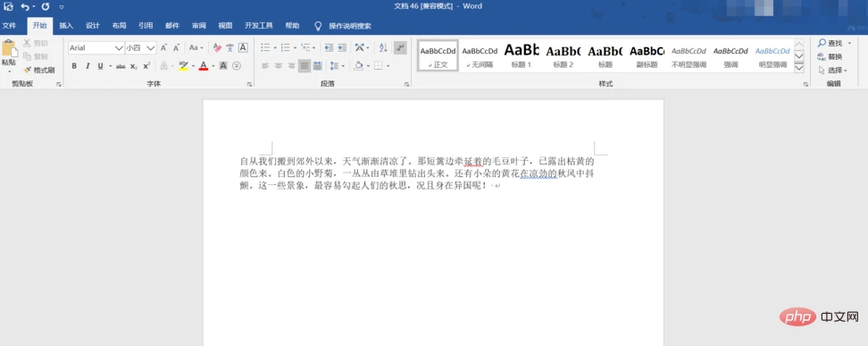Toggle the justify alignment button
Screen dimensions: 868x346
point(305,66)
